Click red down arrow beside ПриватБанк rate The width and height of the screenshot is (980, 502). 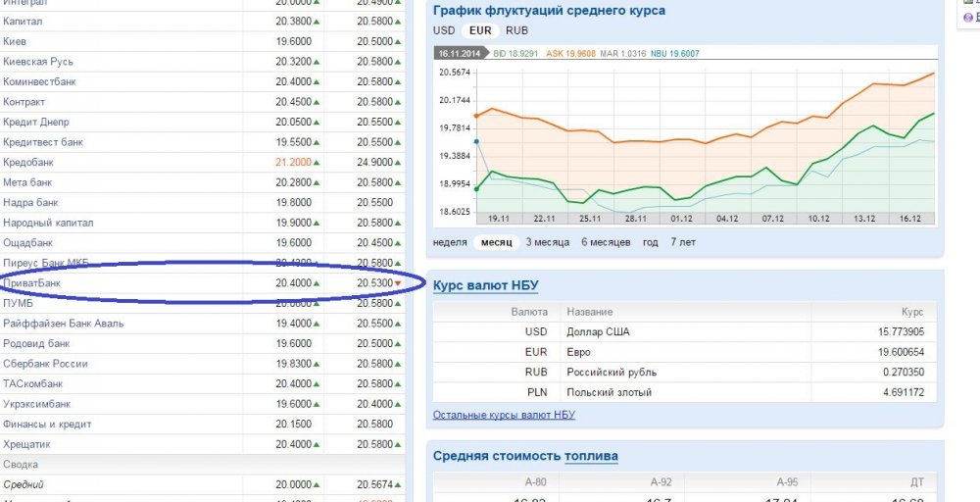pos(398,283)
